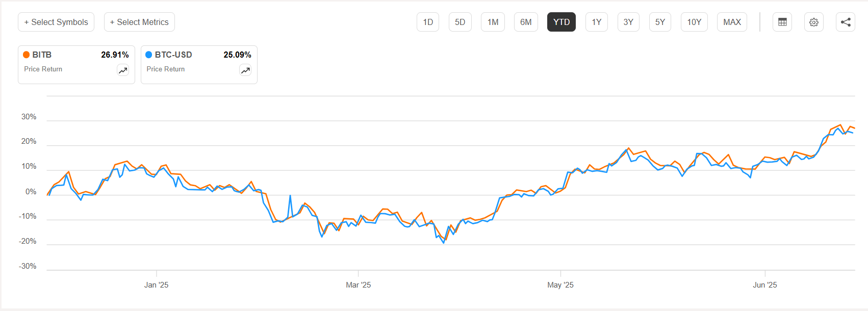Click the 6M range button

click(526, 22)
